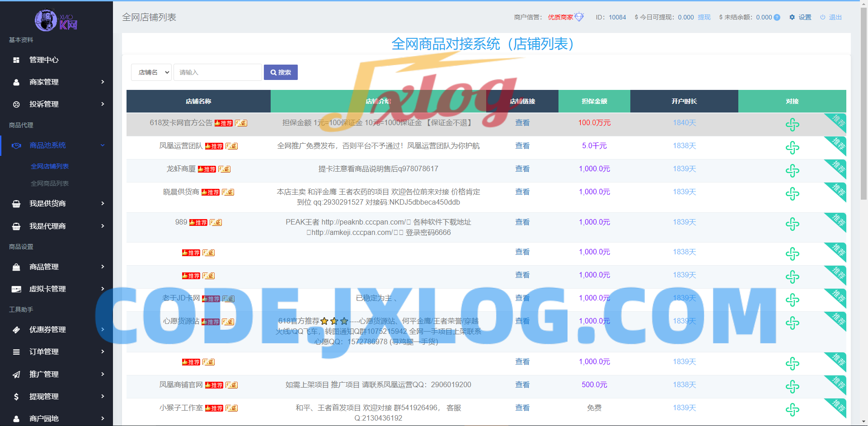Click the connect icon for 小猴子工作室
This screenshot has width=868, height=426.
792,410
